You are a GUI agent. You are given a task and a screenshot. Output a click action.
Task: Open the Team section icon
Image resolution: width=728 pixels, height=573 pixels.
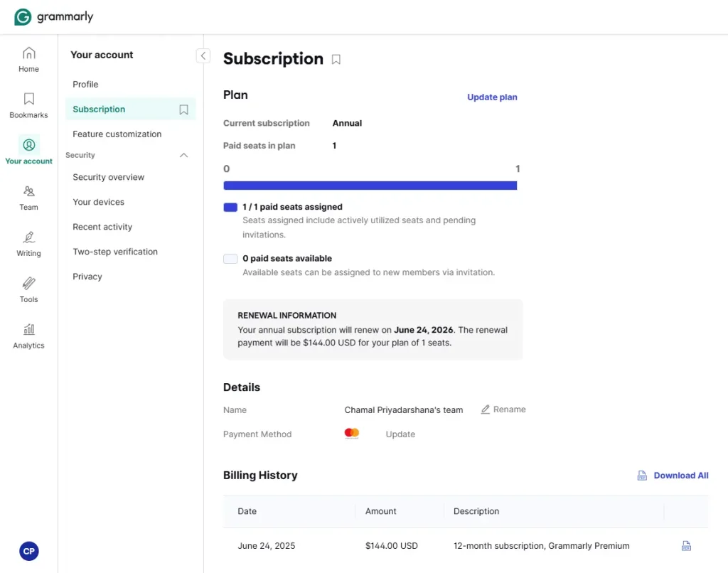coord(28,191)
